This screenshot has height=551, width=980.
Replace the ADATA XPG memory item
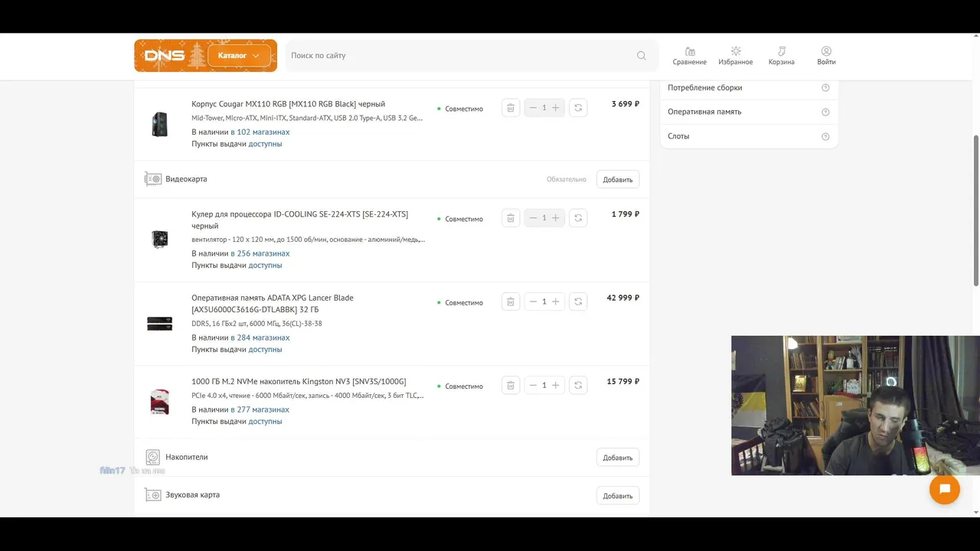578,302
